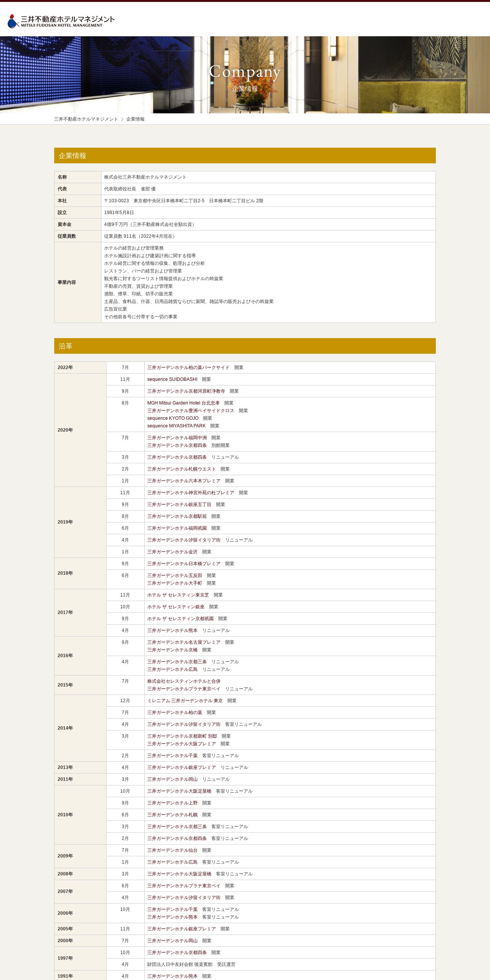Open 株式会社セレスティンホテルと合併 link
The image size is (490, 980).
tap(184, 681)
